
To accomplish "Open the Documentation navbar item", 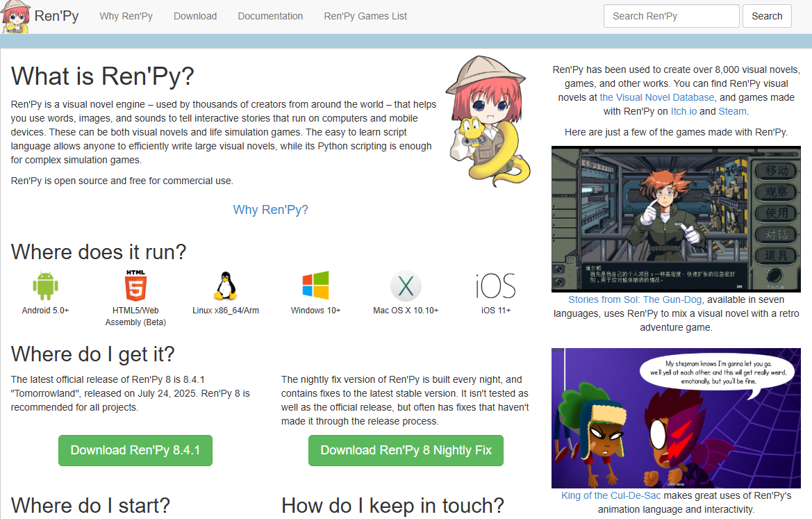I will point(270,16).
